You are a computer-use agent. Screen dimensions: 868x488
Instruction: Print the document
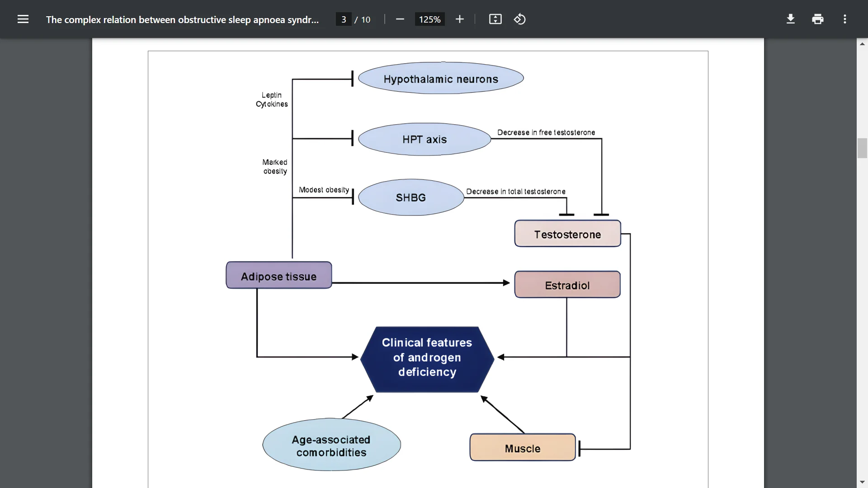(818, 19)
